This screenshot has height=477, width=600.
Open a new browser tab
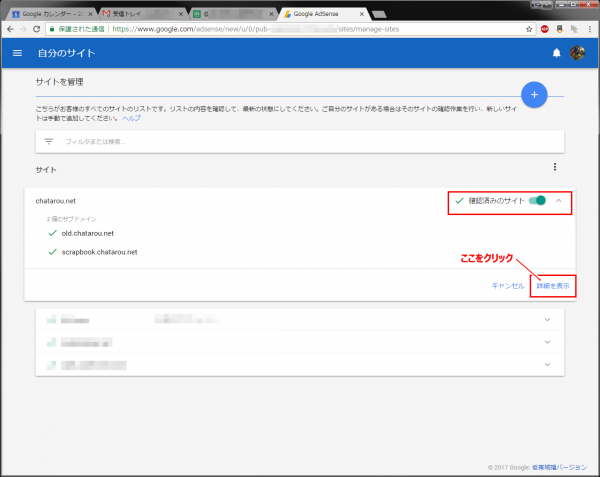click(x=379, y=15)
